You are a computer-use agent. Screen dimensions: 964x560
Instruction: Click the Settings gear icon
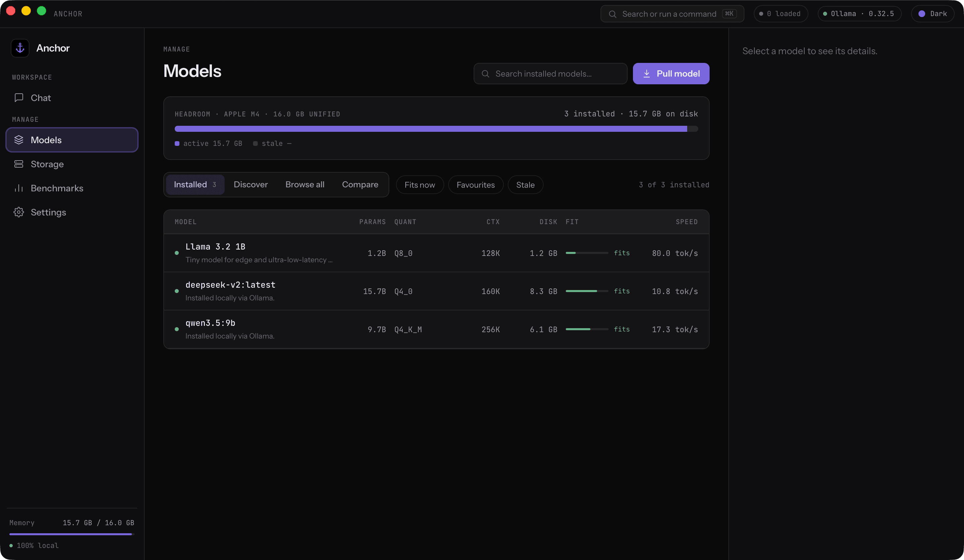pyautogui.click(x=19, y=212)
